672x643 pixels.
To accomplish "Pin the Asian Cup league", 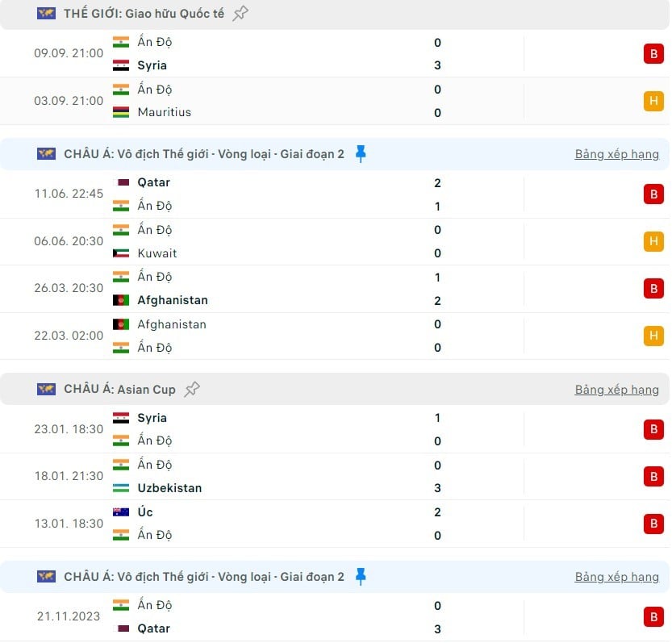I will [x=192, y=389].
